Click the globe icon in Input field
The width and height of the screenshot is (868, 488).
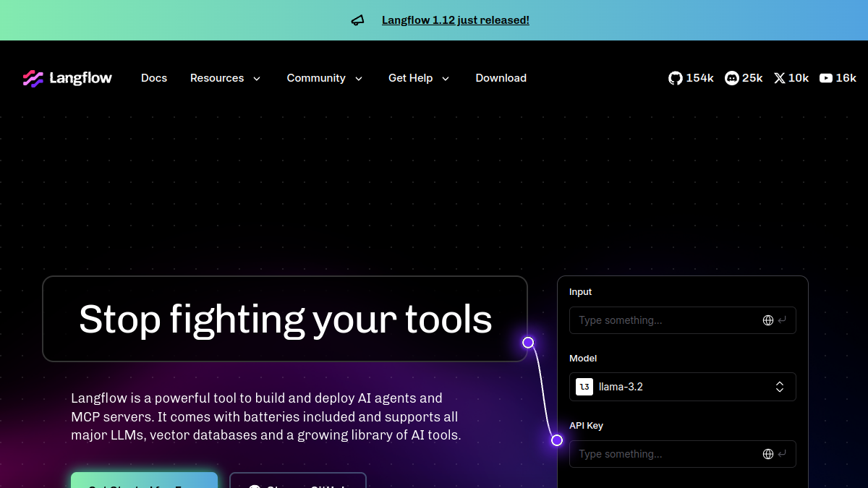click(768, 320)
